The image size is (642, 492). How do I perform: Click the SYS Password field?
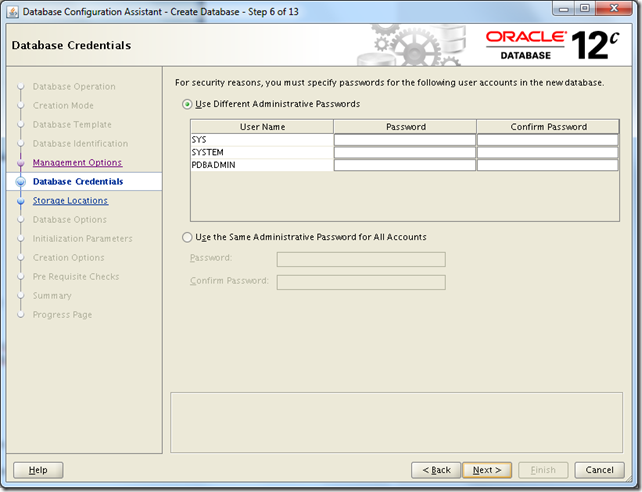coord(405,140)
